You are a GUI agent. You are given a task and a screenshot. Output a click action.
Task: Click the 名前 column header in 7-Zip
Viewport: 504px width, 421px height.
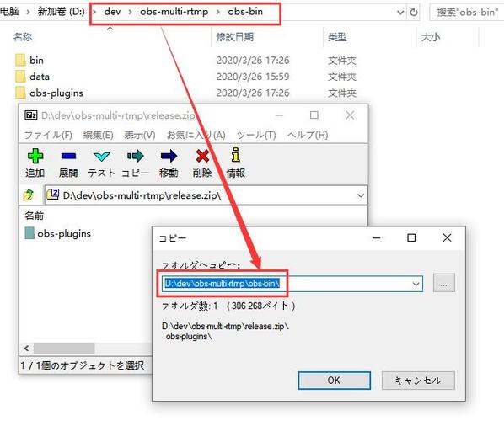[x=34, y=216]
